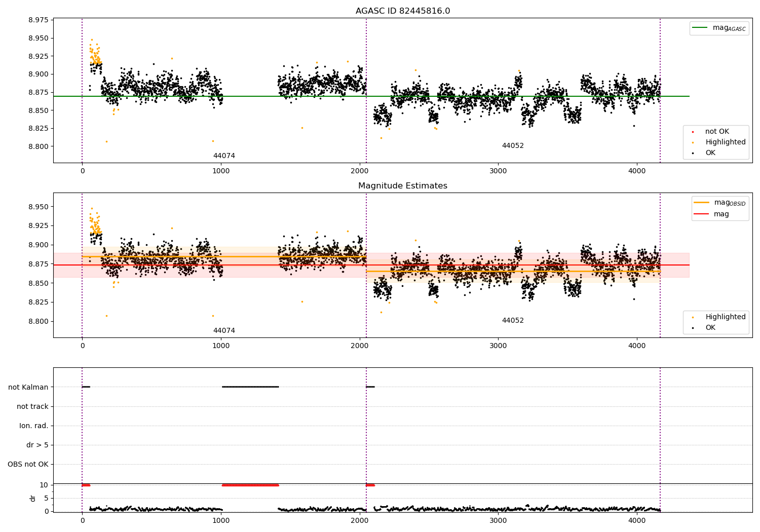Click the 1000 x-axis tick in top plot
The width and height of the screenshot is (760, 532).
click(221, 171)
